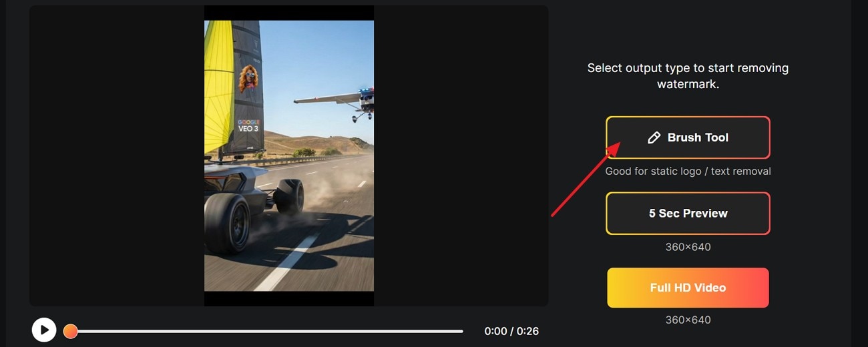Click the pencil icon in Brush Tool
Viewport: 868px width, 347px height.
point(654,137)
